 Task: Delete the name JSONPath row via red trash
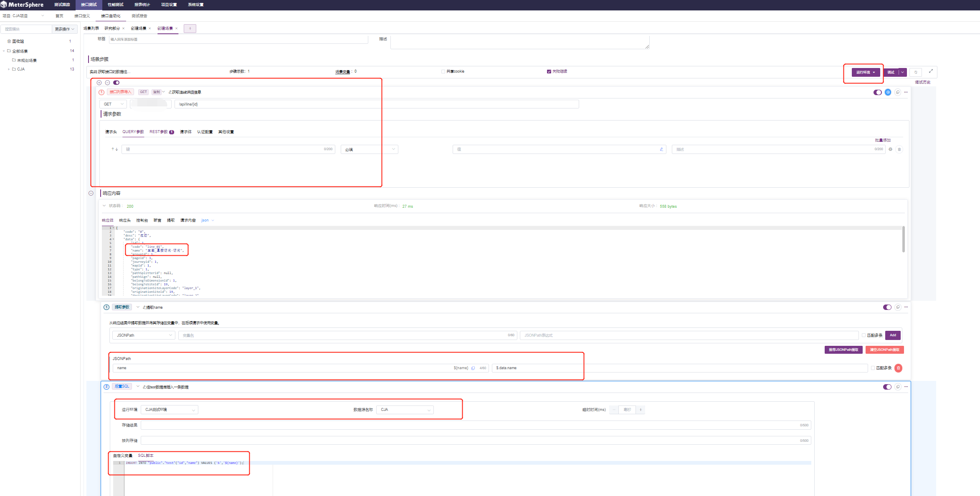(898, 368)
